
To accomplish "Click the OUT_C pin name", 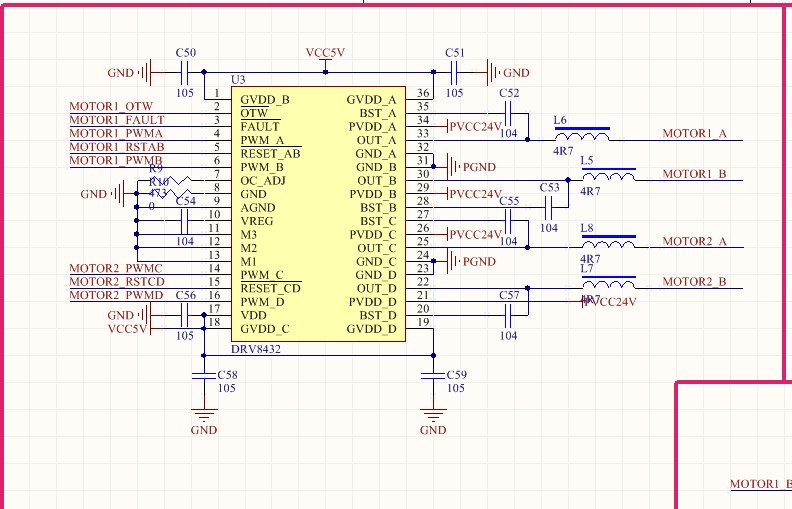I will coord(377,248).
